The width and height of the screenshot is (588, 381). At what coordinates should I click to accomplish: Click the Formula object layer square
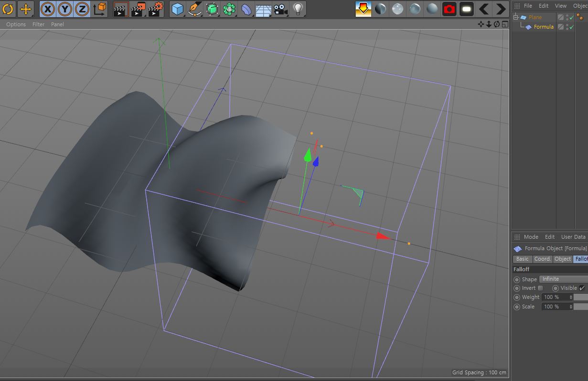point(561,27)
